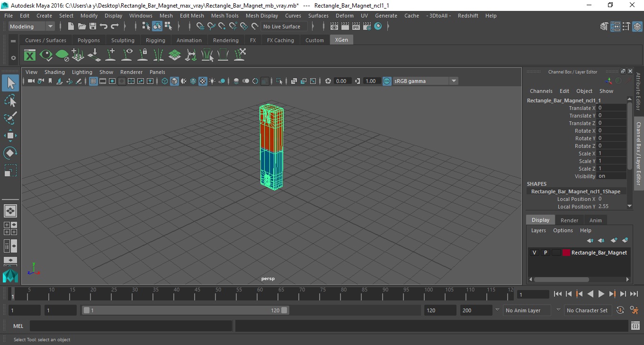
Task: Switch to the Anim layer tab
Action: (595, 220)
